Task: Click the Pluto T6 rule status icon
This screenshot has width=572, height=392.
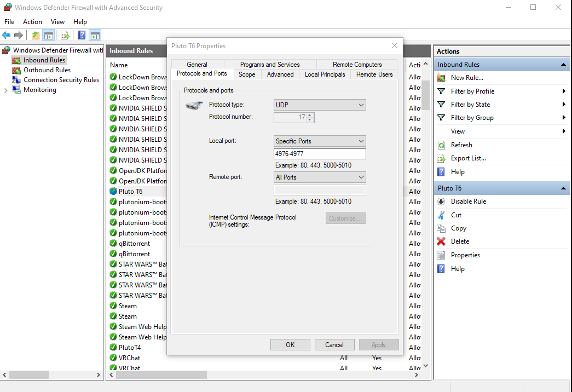Action: [x=113, y=191]
